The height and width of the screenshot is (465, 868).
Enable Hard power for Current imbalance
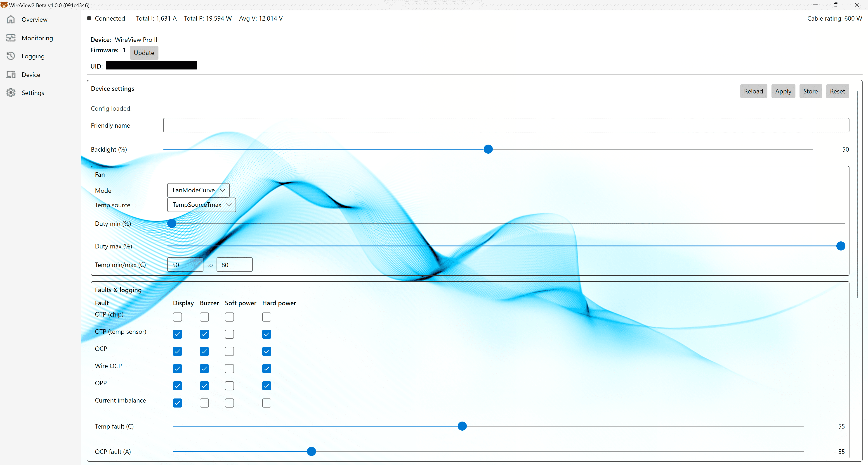(267, 403)
